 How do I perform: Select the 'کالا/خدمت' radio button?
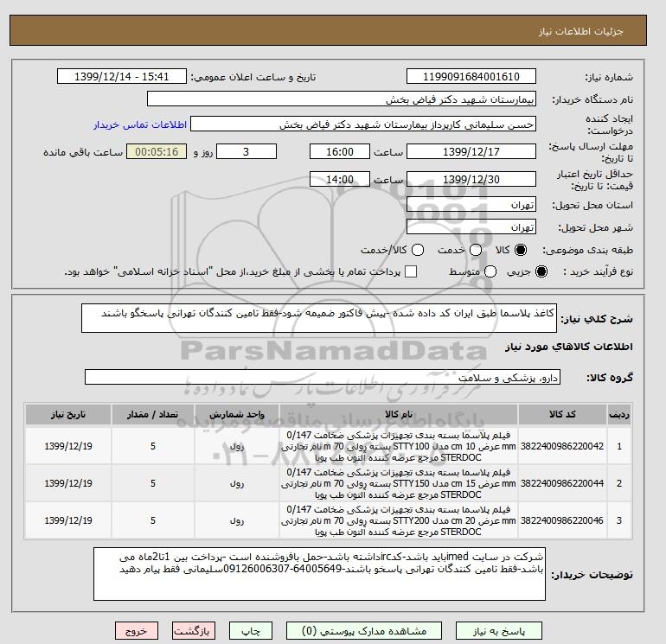pos(418,250)
